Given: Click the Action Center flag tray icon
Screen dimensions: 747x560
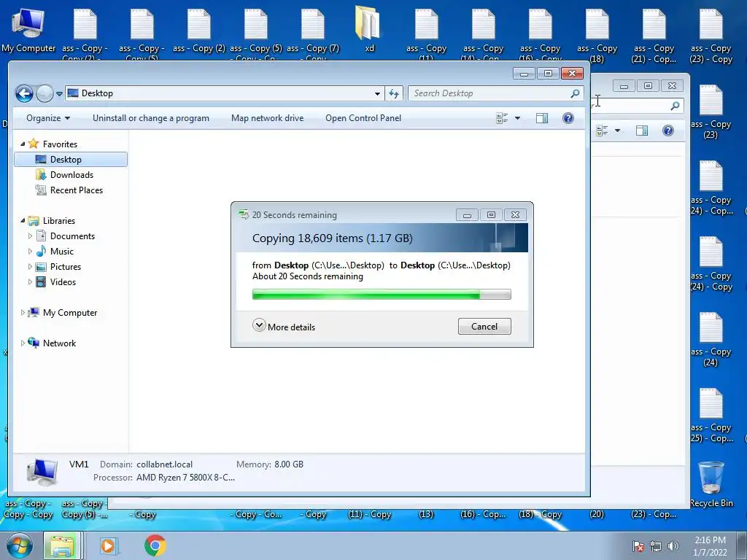Looking at the screenshot, I should click(638, 546).
